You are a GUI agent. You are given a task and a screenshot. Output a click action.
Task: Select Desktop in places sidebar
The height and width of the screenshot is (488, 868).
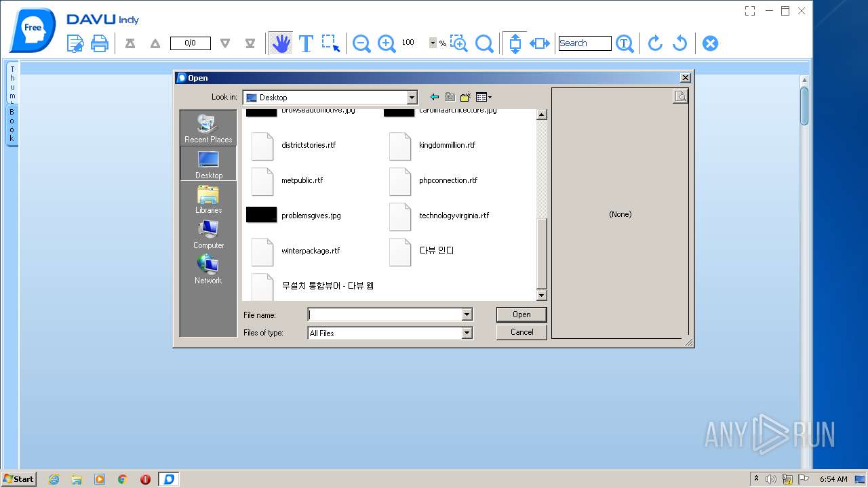[x=208, y=164]
